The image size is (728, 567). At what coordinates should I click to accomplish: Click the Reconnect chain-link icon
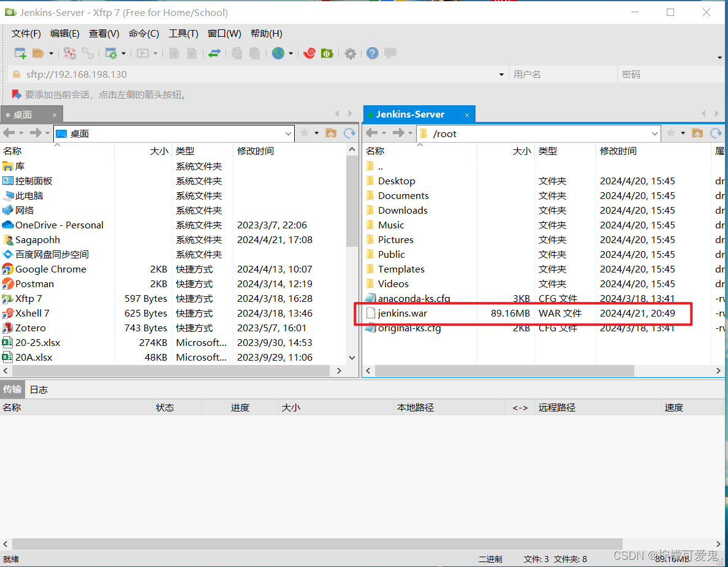[88, 53]
